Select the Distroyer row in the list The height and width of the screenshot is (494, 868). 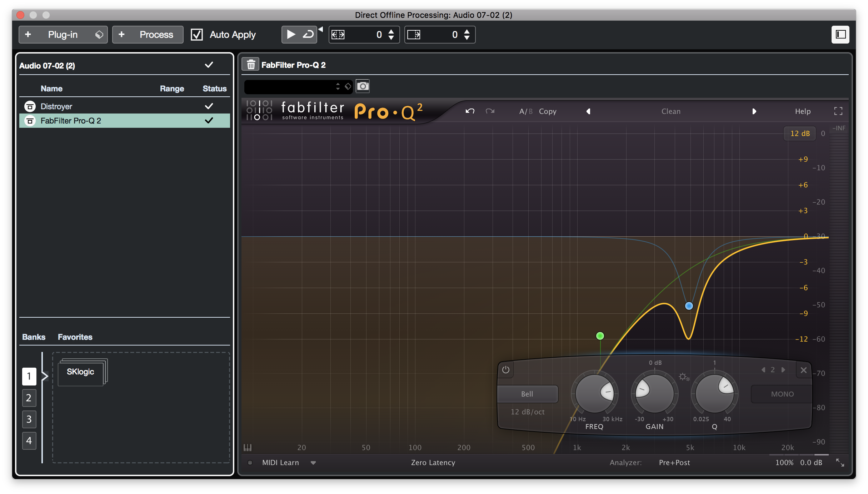pos(124,106)
